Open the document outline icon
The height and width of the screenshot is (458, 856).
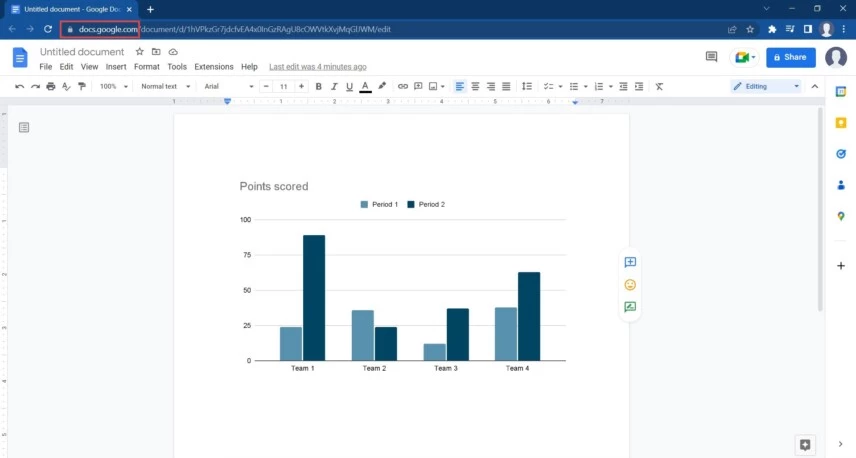pyautogui.click(x=24, y=128)
